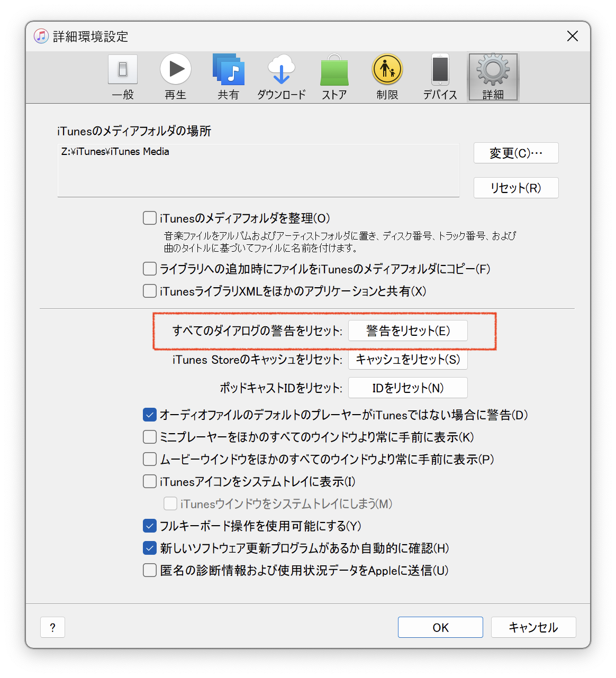This screenshot has height=678, width=616.
Task: Confirm settings with the OK button
Action: pos(440,627)
